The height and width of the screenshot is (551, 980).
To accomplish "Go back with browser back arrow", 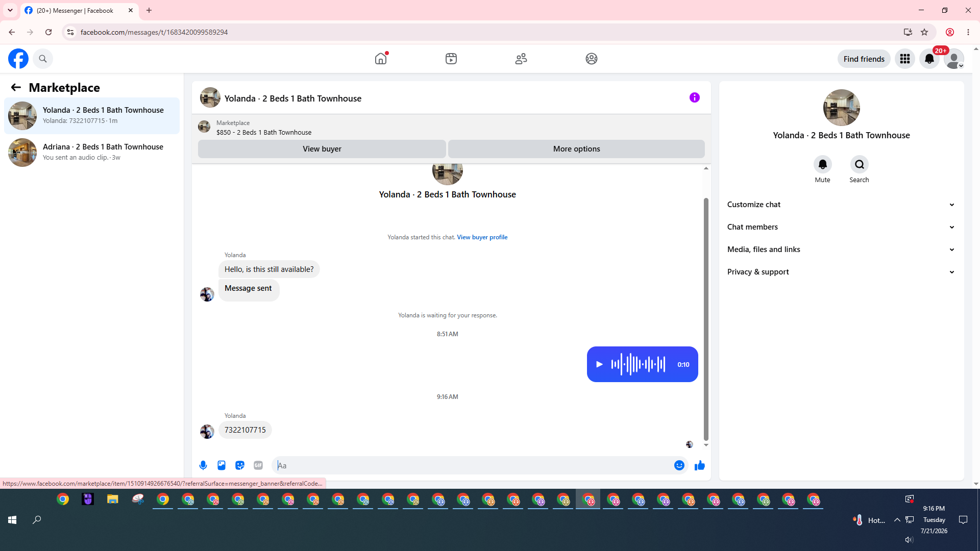I will 12,32.
